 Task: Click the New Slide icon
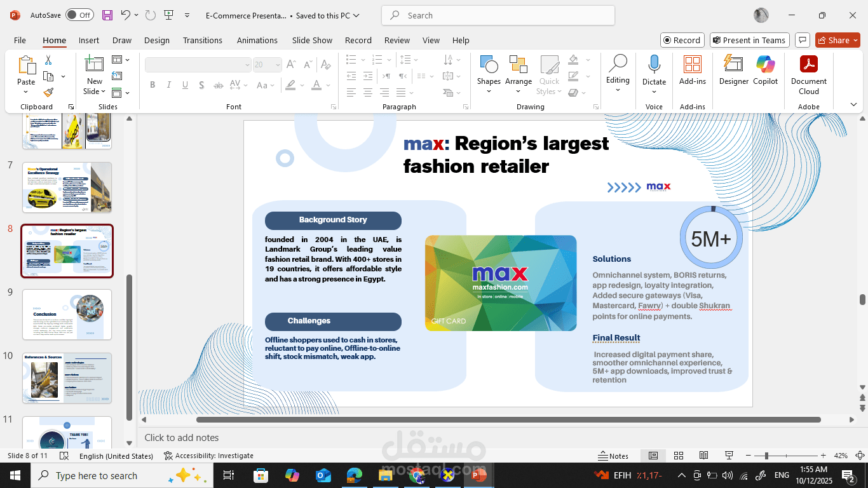94,64
